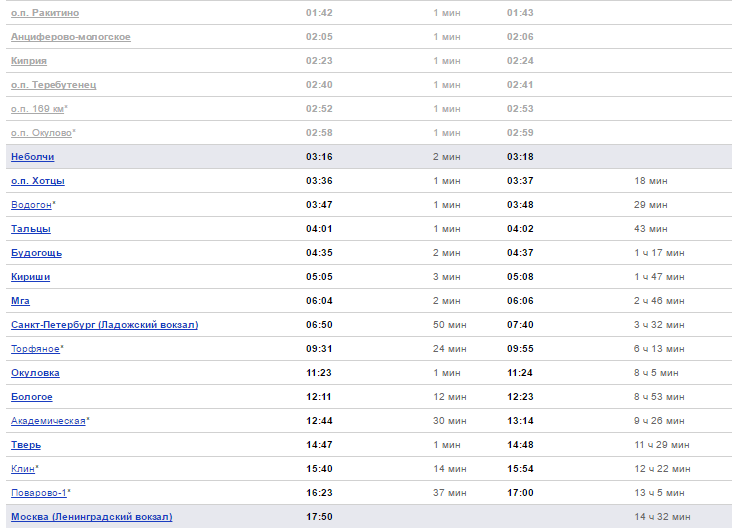Click the Тверь station link
The image size is (733, 528).
(26, 445)
